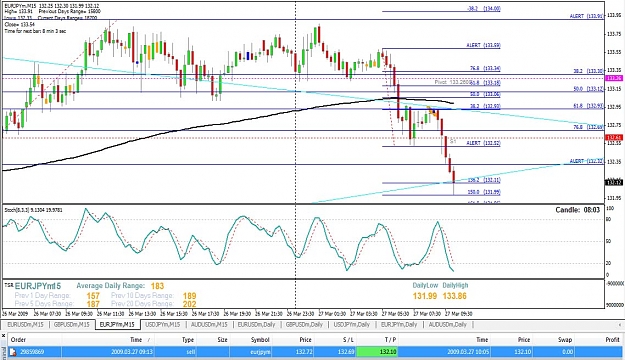Click the Stoch(8,3,3) indicator label
Viewport: 625px width, 360px height.
tap(33, 210)
